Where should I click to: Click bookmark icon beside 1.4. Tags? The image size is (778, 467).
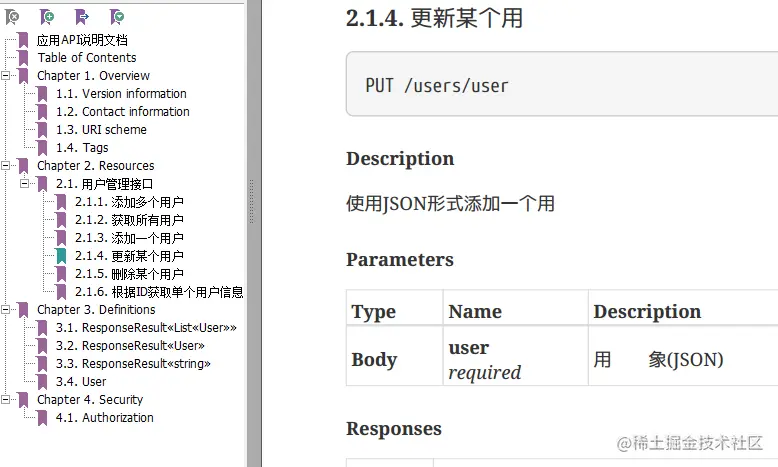42,148
